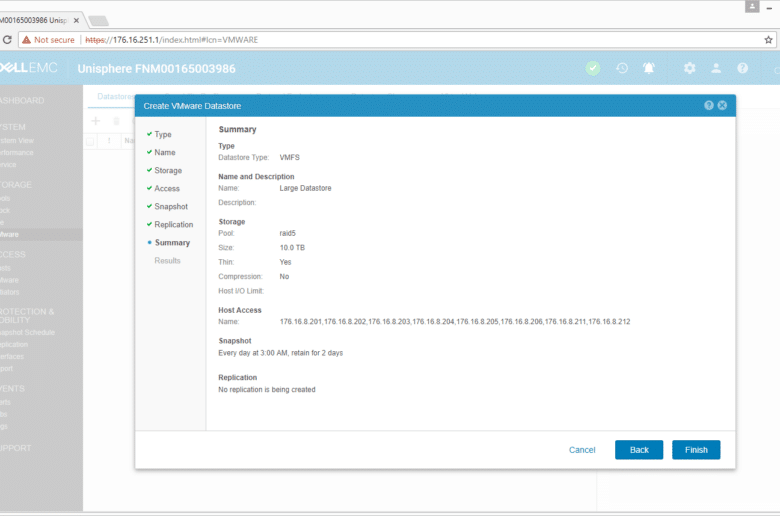The height and width of the screenshot is (516, 780).
Task: Close the Unisphere browser tab
Action: 76,20
